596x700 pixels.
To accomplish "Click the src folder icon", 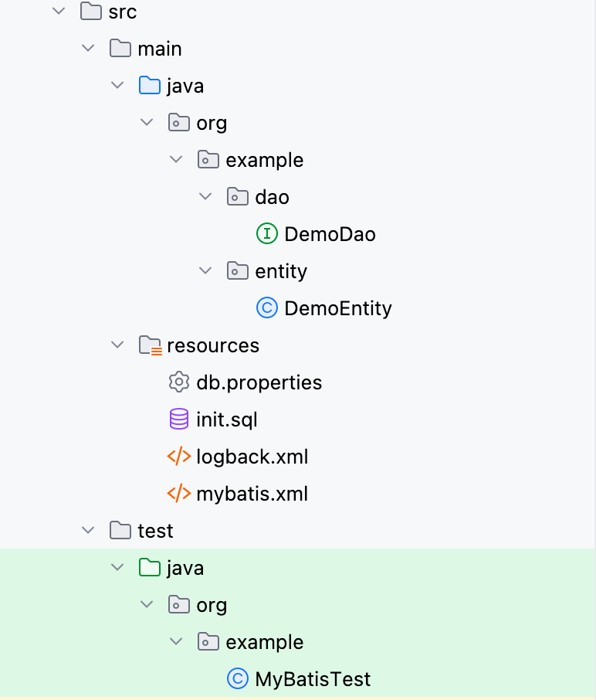I will click(91, 11).
